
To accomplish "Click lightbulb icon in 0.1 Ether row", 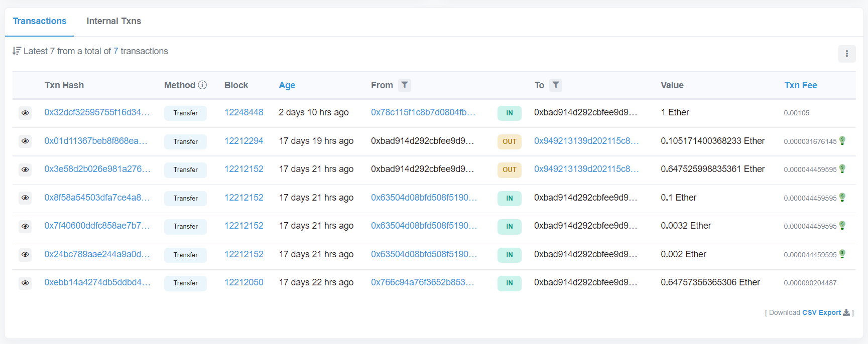I will (x=842, y=198).
